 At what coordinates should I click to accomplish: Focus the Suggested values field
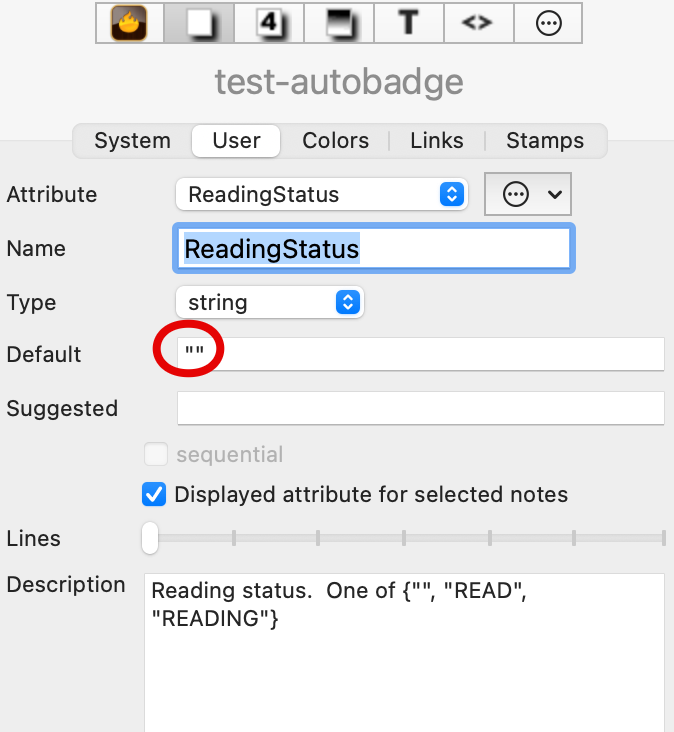420,408
